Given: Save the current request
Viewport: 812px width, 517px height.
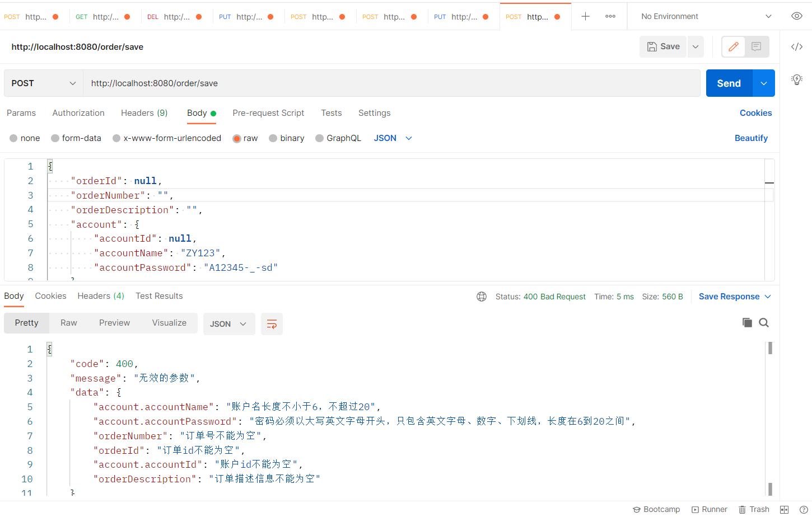Looking at the screenshot, I should (664, 46).
